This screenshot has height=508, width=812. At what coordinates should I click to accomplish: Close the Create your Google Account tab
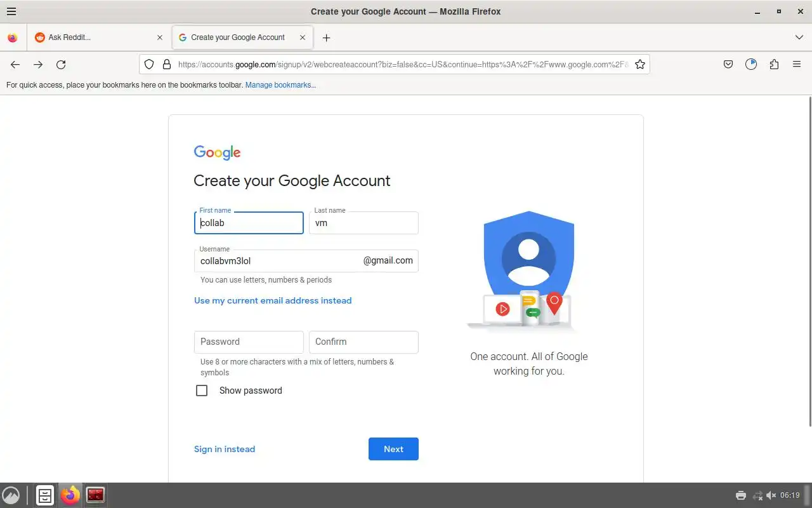click(303, 37)
